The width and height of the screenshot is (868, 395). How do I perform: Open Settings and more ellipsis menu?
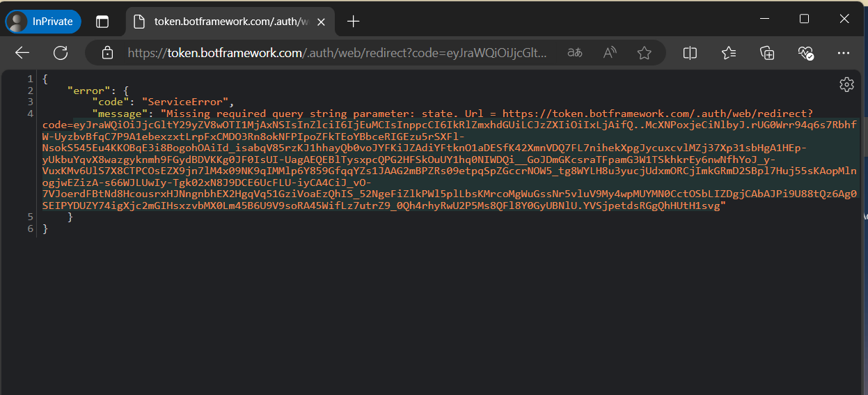coord(844,53)
